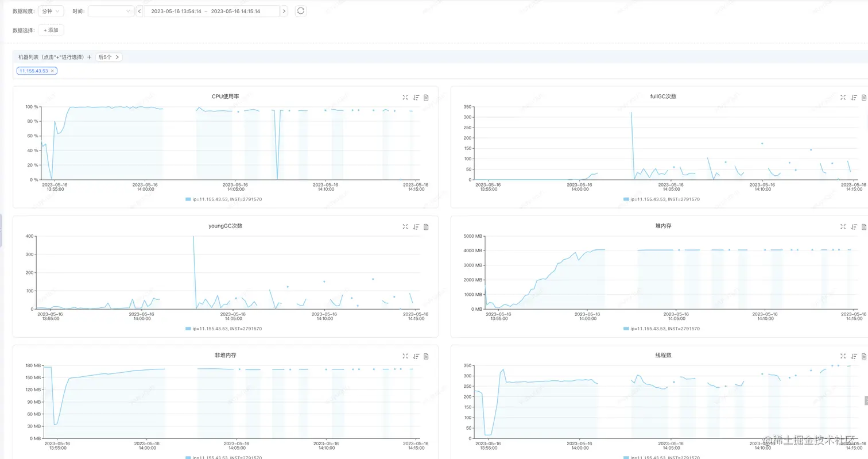Expand 线程数 chart to fullscreen

point(843,356)
